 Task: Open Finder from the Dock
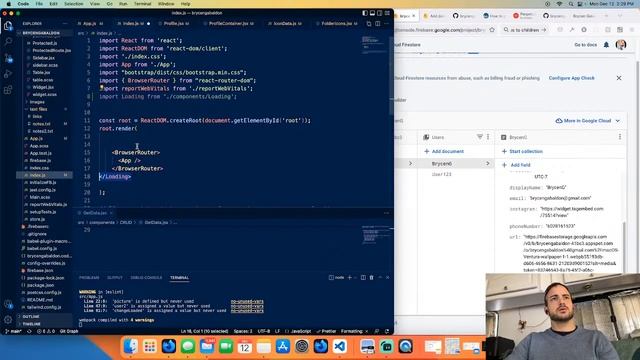(131, 347)
